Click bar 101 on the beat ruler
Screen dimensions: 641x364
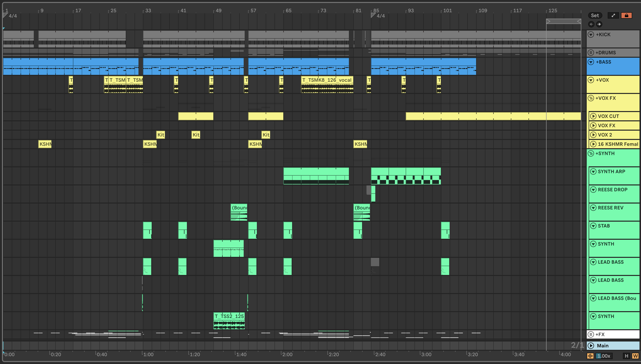point(447,11)
